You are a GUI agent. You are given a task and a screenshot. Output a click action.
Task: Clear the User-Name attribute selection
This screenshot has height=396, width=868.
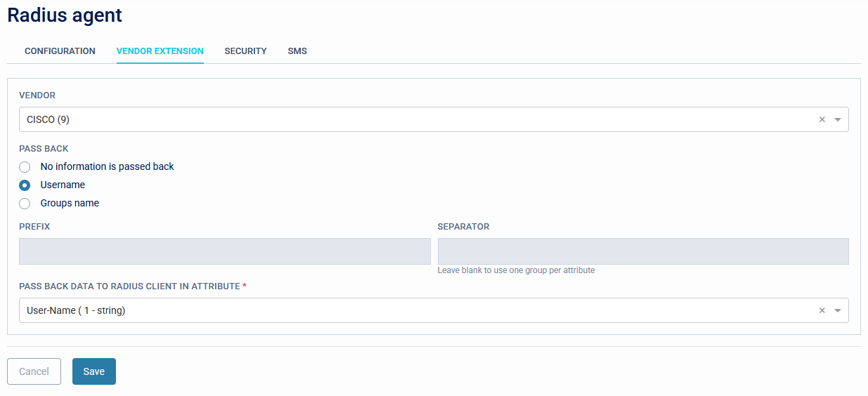(822, 310)
